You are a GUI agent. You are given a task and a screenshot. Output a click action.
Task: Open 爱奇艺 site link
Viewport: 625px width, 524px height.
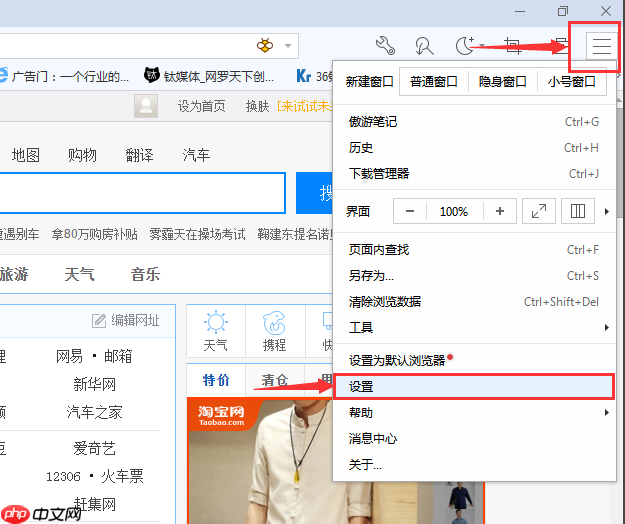click(x=94, y=448)
